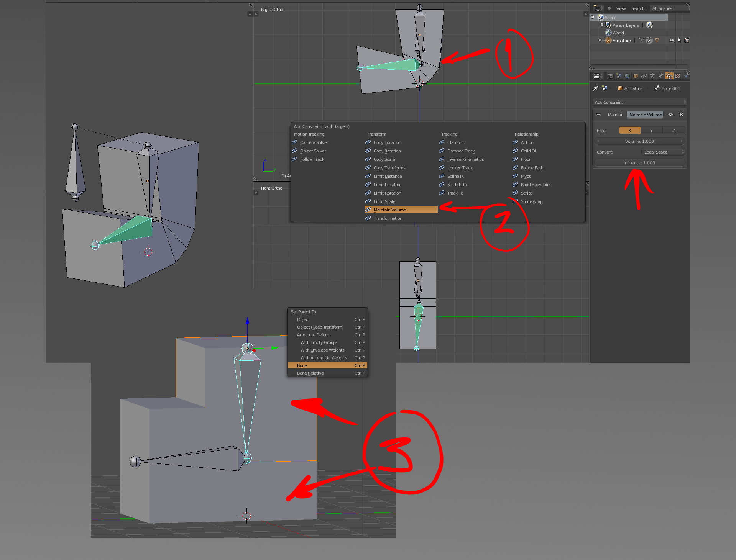This screenshot has height=560, width=736.
Task: Open the Local Space convert dropdown
Action: click(663, 152)
